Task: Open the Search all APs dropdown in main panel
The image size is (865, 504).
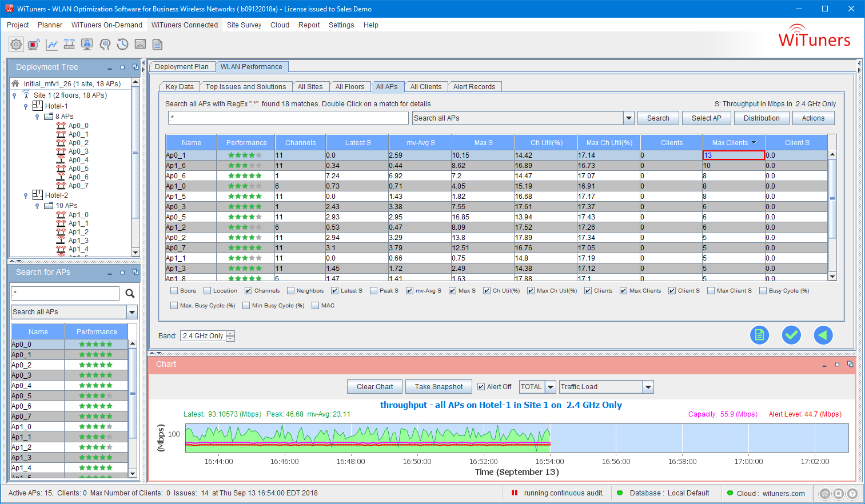Action: (x=629, y=118)
